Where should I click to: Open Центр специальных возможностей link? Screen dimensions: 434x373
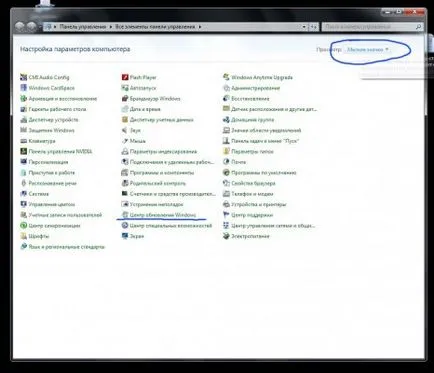(171, 226)
